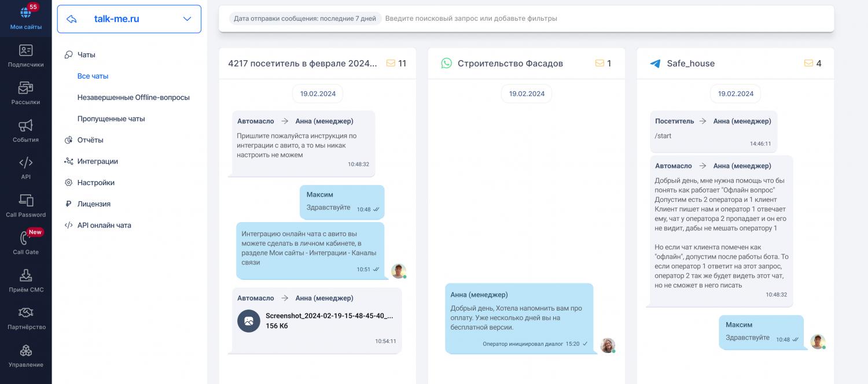Expand the Интеграции menu section

[97, 161]
